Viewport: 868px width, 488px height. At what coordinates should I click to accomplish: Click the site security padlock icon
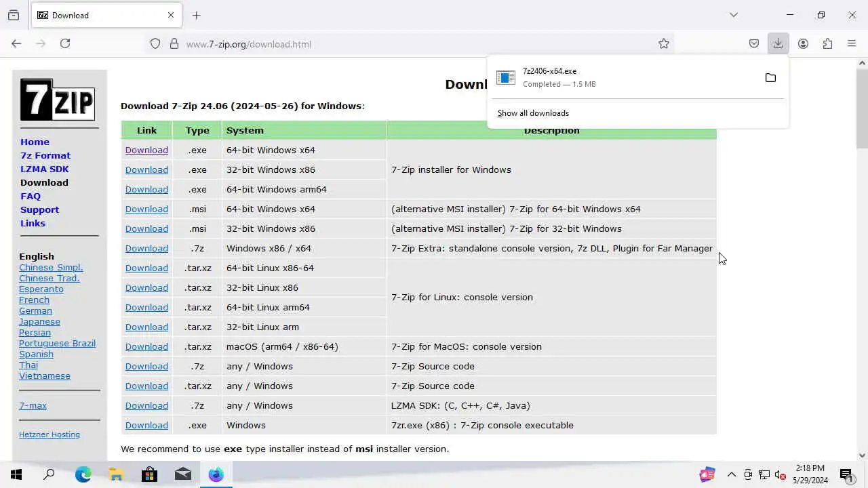coord(174,44)
